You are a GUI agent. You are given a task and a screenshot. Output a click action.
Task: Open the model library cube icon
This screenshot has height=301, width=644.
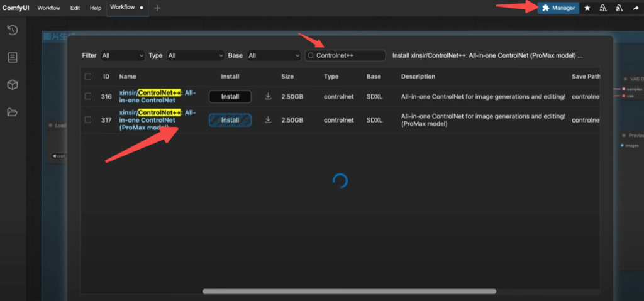click(13, 85)
